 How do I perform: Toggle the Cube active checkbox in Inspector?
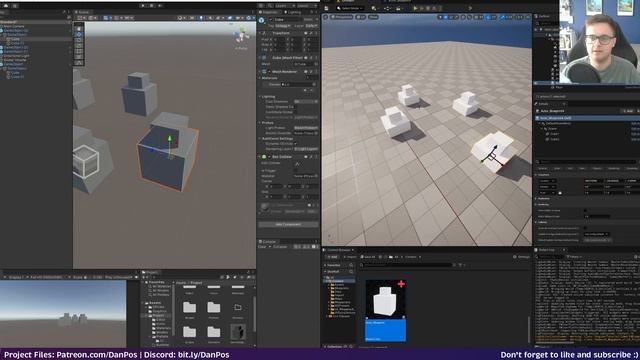271,19
